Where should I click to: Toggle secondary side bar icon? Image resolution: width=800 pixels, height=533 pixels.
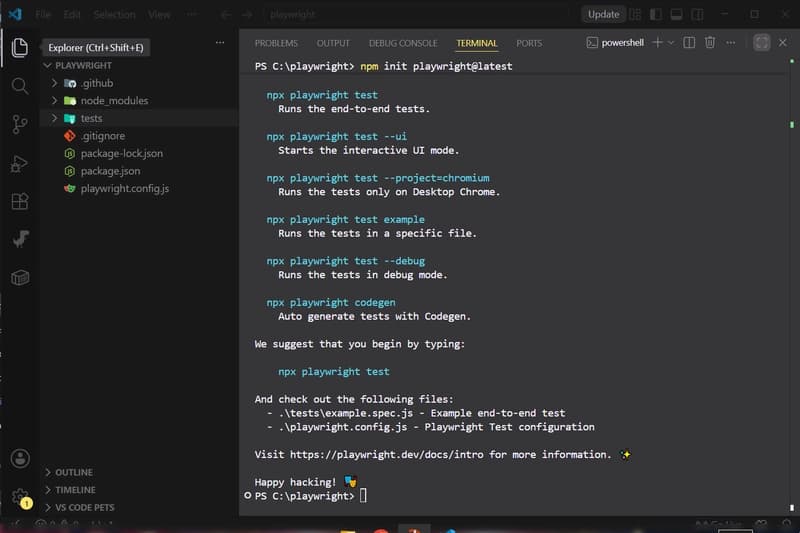click(697, 14)
